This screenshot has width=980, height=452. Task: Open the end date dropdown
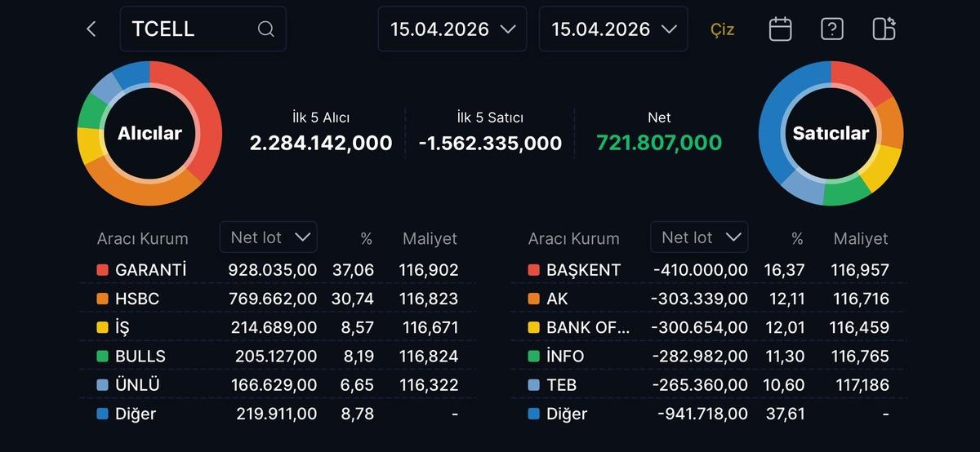(613, 29)
